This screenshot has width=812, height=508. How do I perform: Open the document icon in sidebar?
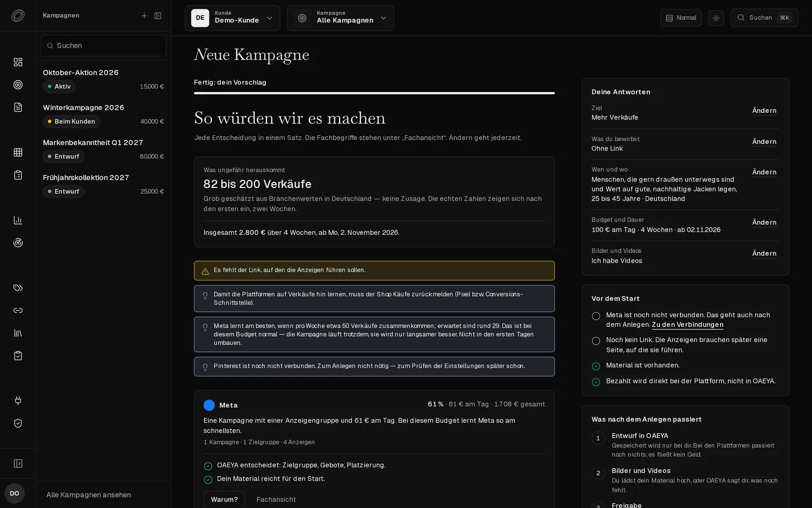[18, 107]
